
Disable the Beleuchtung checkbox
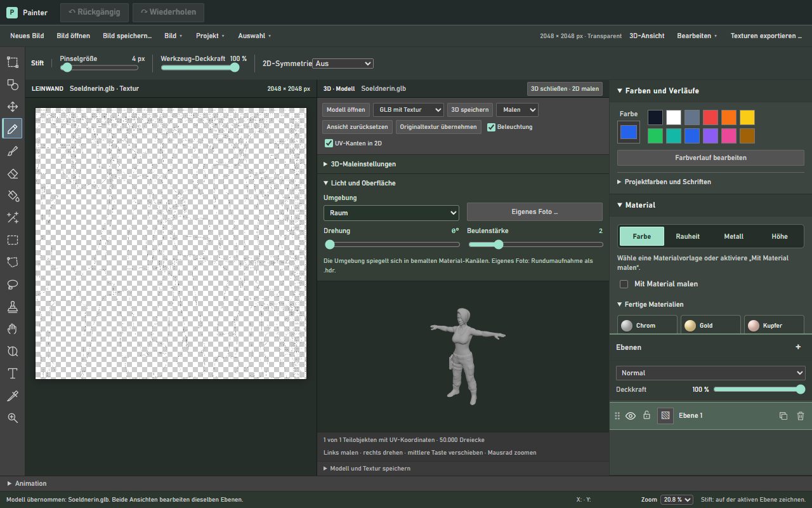coord(492,127)
